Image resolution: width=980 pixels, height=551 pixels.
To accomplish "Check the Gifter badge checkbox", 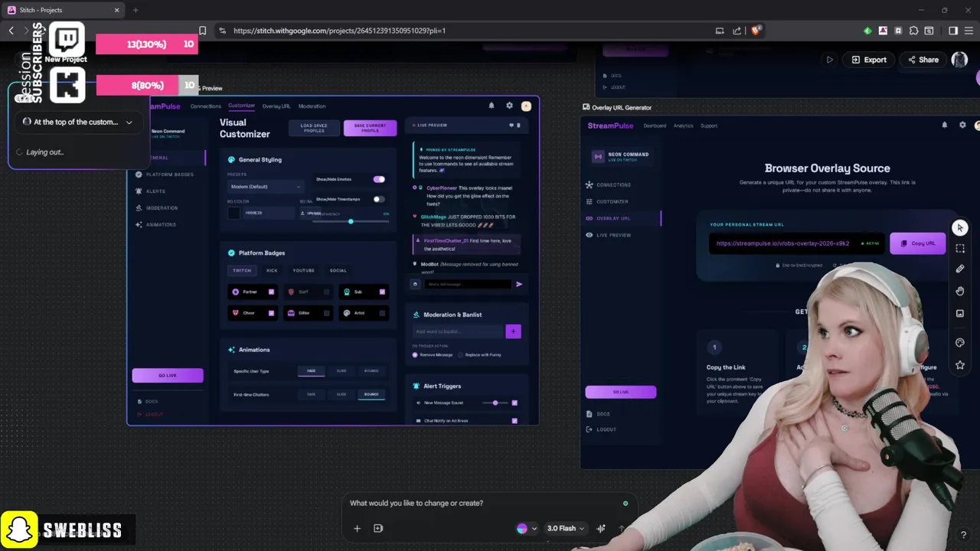I will tap(327, 313).
